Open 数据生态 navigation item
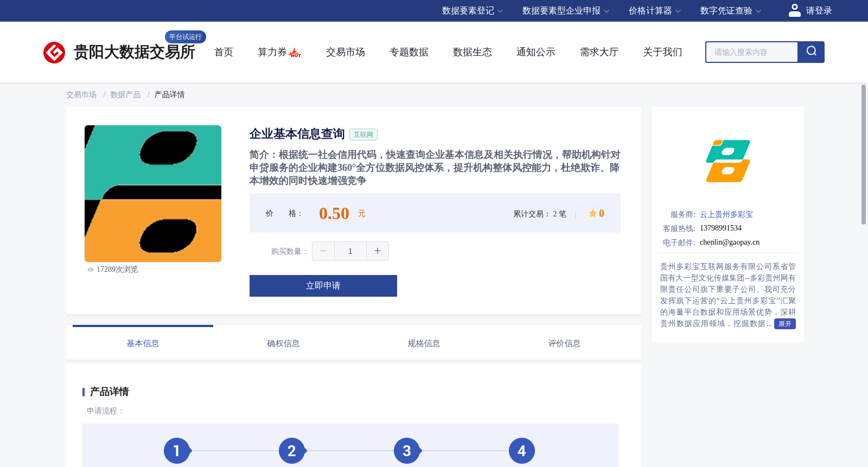Viewport: 868px width, 467px height. click(x=473, y=52)
